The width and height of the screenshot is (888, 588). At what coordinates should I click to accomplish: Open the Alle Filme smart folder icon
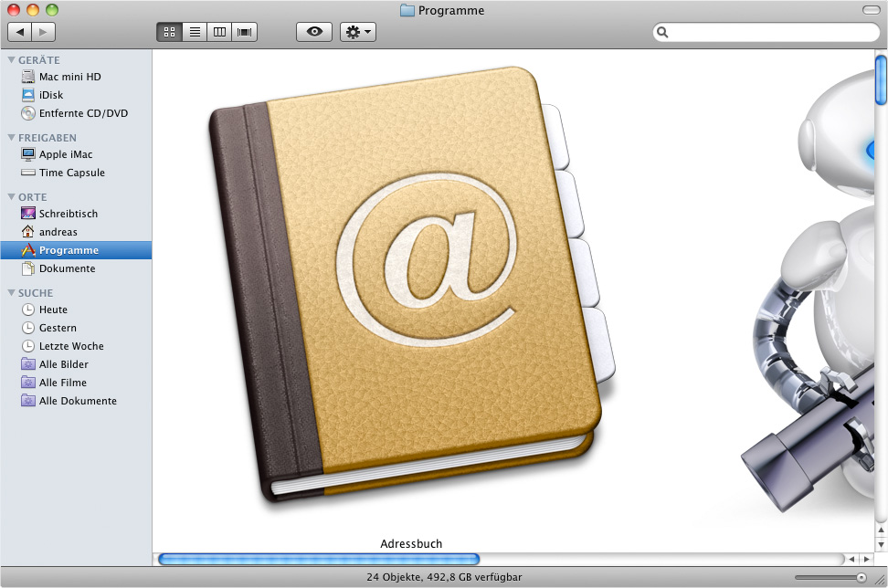(27, 382)
